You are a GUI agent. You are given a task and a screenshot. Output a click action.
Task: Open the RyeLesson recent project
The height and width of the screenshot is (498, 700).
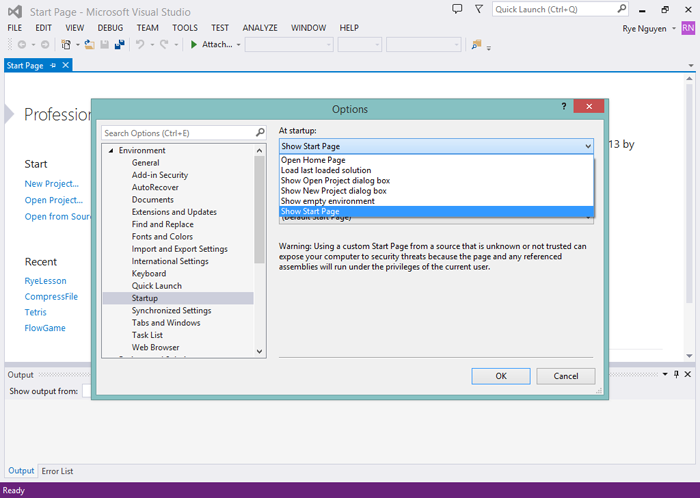click(x=45, y=281)
